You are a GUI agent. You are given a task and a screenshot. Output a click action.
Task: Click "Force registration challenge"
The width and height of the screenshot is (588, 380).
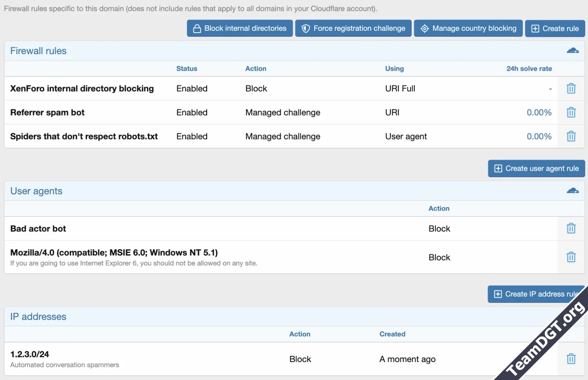[x=353, y=28]
